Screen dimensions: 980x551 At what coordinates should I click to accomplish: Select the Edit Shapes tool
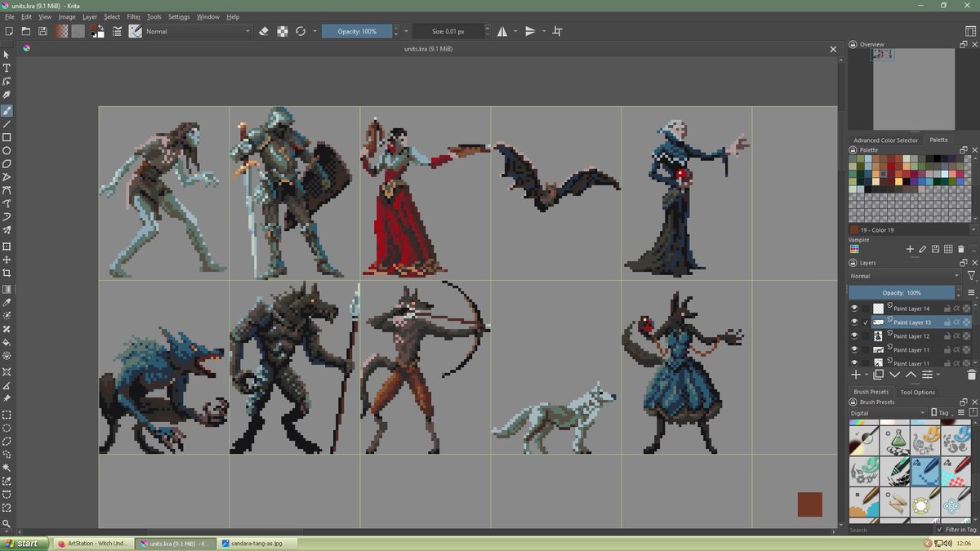point(7,82)
